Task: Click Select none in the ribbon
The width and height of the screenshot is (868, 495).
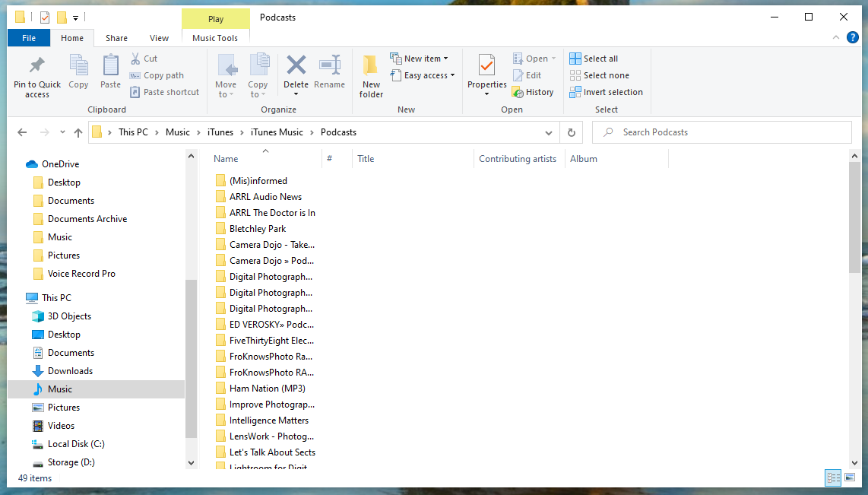Action: pyautogui.click(x=600, y=75)
